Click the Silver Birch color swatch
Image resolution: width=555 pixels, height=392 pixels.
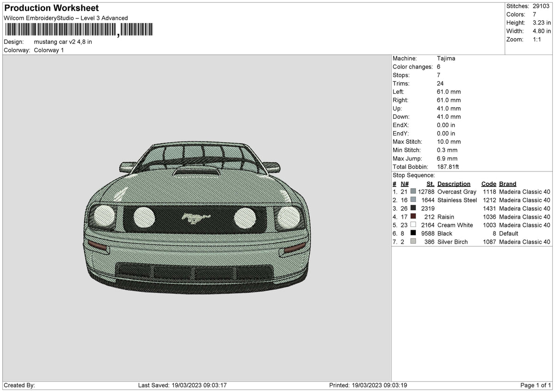(414, 242)
